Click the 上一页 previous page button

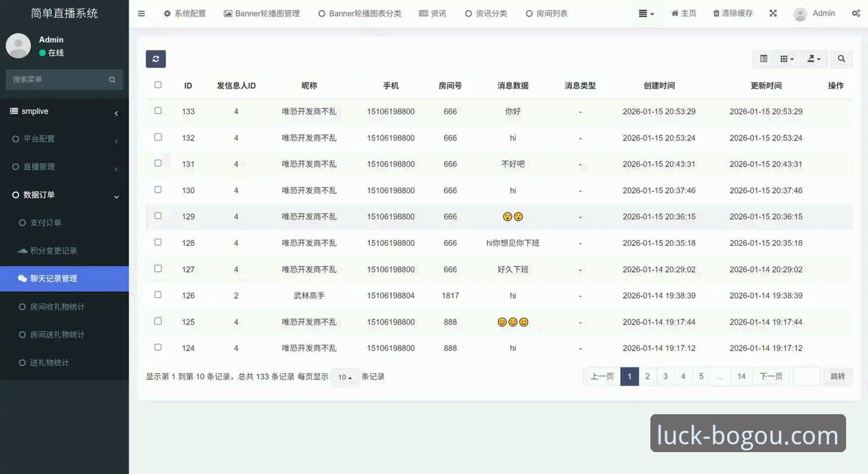(602, 376)
